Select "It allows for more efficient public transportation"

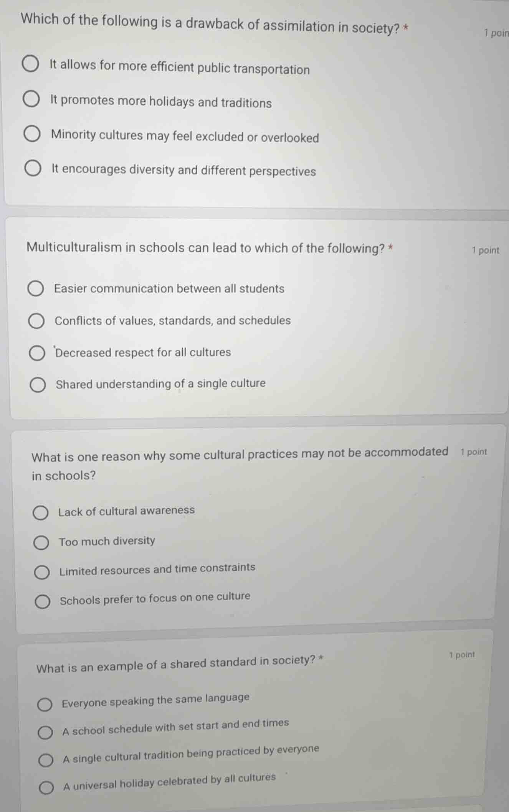(31, 65)
